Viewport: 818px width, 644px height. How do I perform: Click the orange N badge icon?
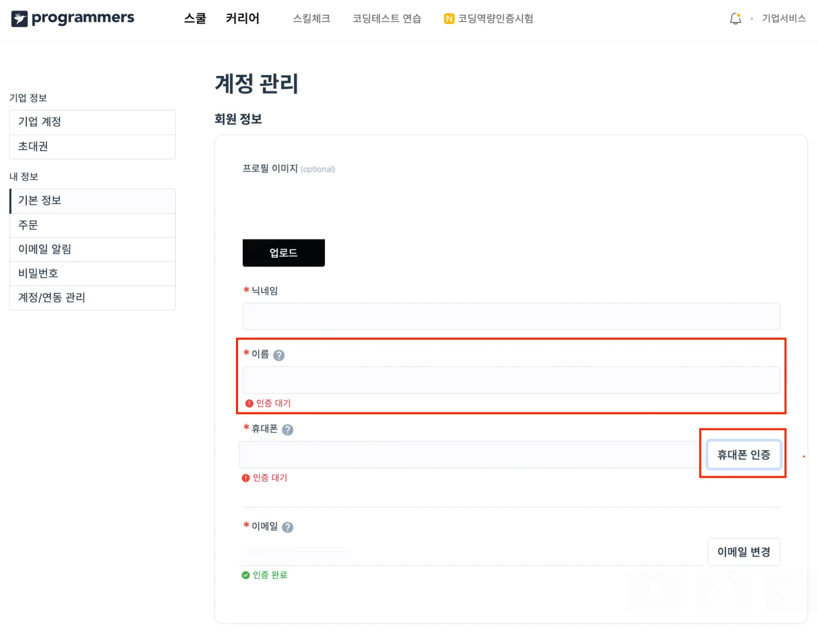[449, 19]
